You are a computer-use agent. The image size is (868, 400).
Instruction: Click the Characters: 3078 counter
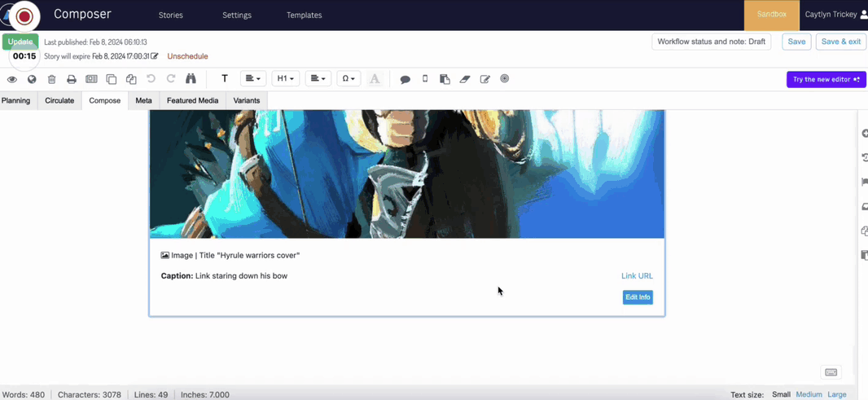[x=89, y=394]
